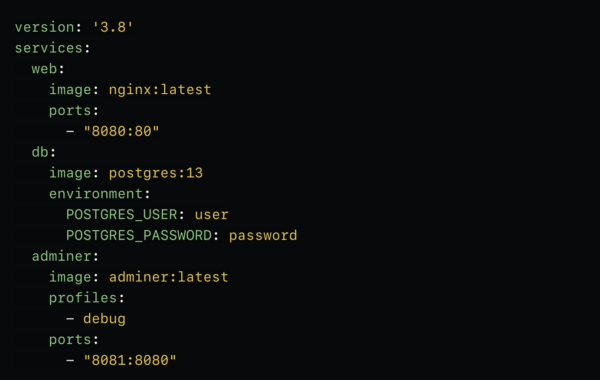Click the POSTGRES_PASSWORD variable name
600x380 pixels.
(139, 235)
